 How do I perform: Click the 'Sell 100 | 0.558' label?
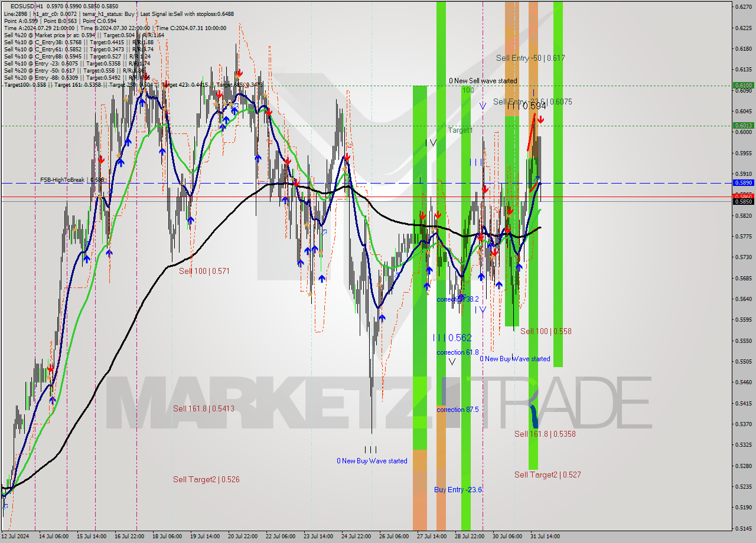click(x=546, y=331)
